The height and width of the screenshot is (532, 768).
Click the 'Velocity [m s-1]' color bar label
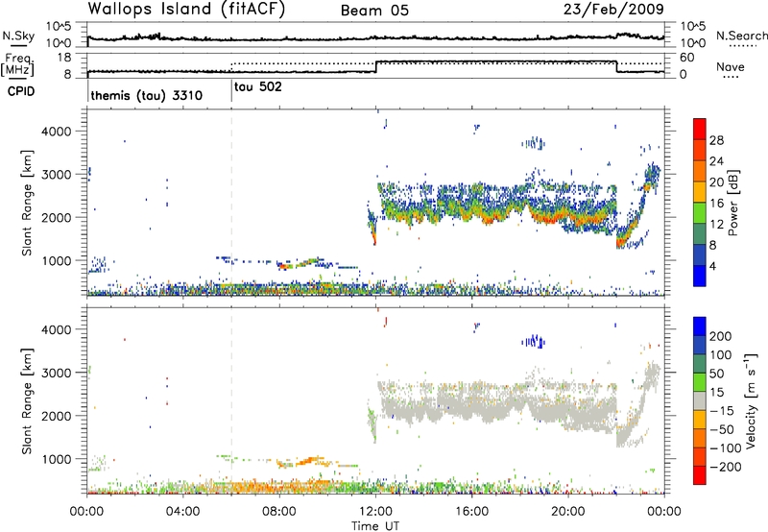tap(750, 400)
